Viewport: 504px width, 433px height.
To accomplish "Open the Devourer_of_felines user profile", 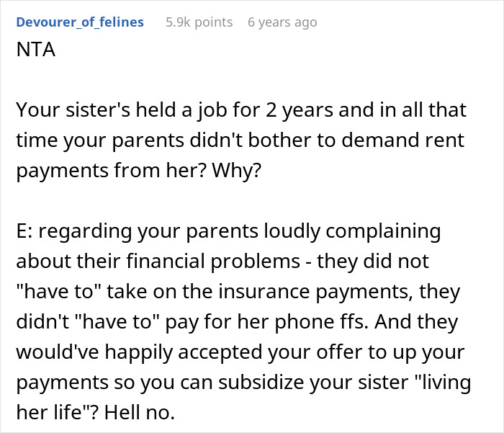I will 80,22.
